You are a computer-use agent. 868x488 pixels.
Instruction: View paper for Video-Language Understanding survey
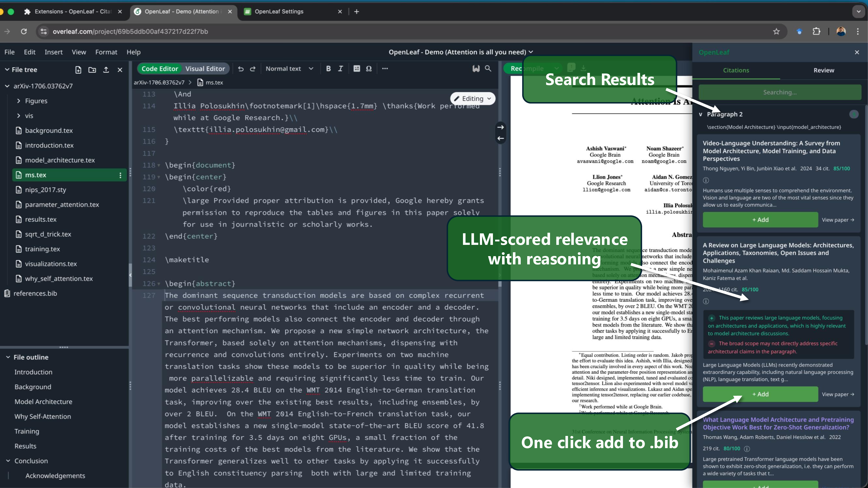pos(838,220)
